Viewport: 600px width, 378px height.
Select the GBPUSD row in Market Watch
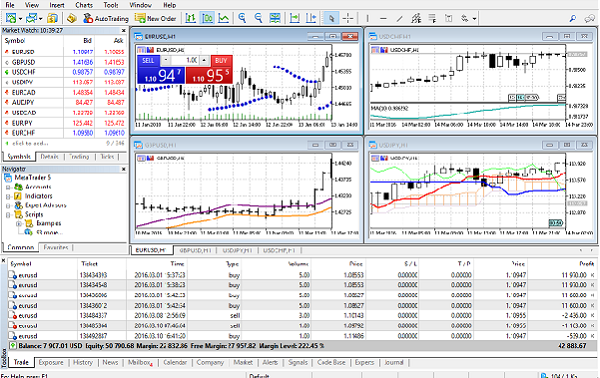[64, 62]
